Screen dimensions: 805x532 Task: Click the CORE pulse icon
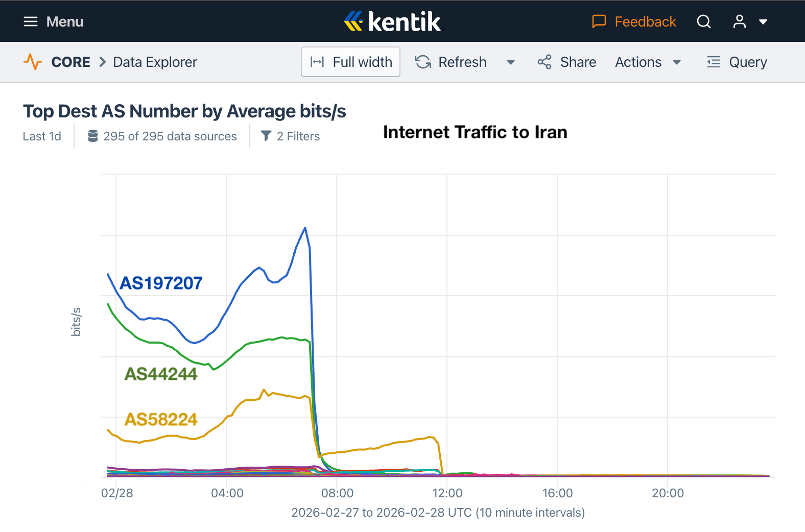(x=33, y=62)
